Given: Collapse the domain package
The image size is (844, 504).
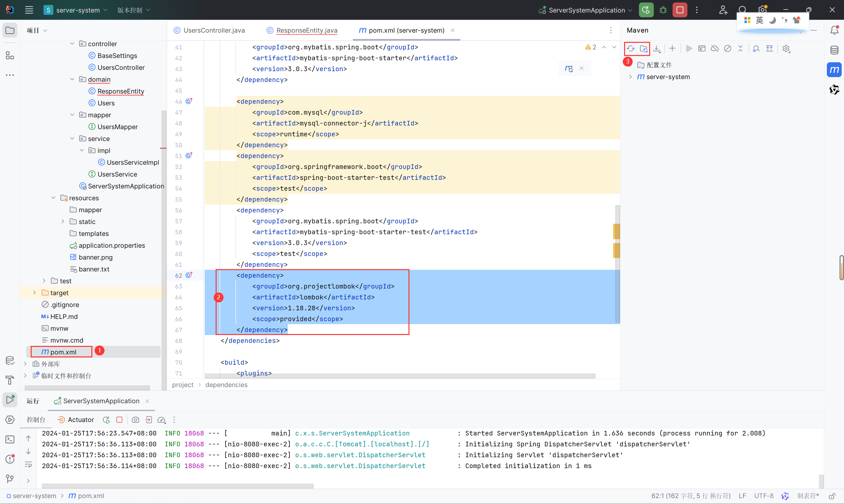Looking at the screenshot, I should (72, 79).
